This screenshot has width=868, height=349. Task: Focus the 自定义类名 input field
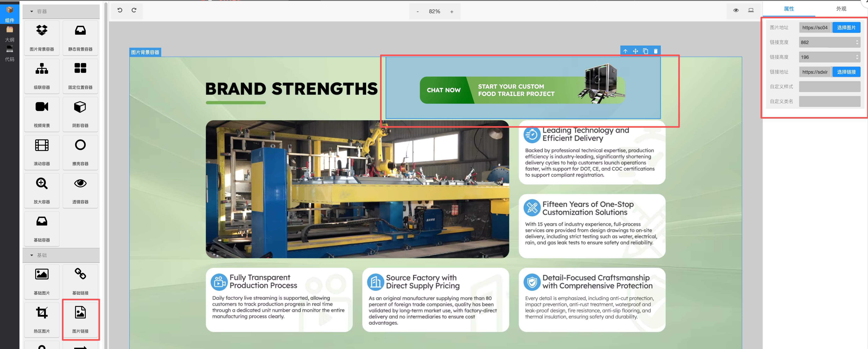[x=830, y=101]
